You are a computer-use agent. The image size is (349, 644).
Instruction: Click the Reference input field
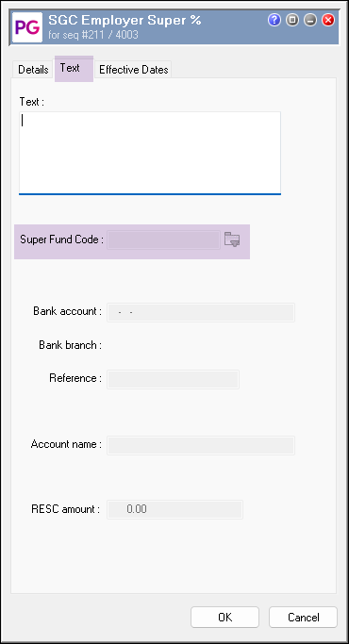(x=173, y=379)
